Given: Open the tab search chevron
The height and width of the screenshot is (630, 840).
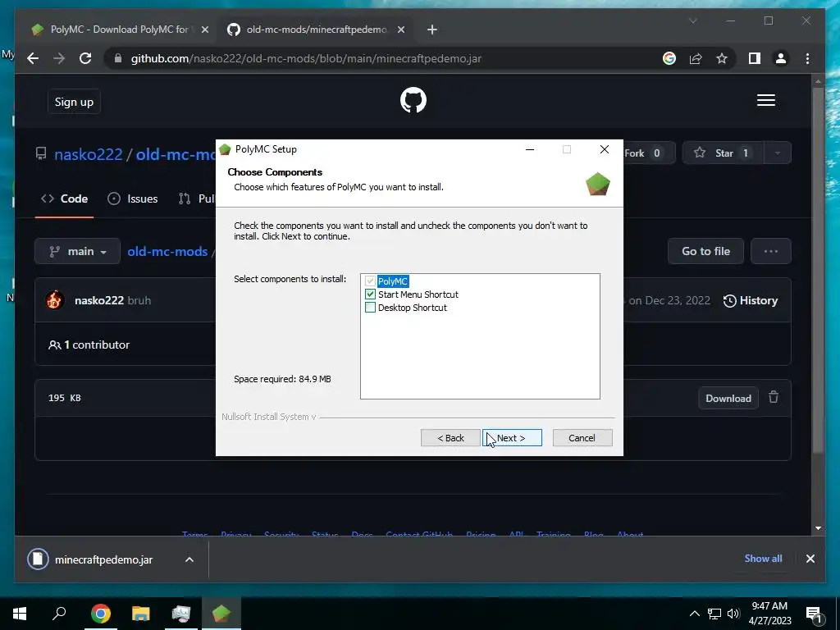Looking at the screenshot, I should point(692,21).
